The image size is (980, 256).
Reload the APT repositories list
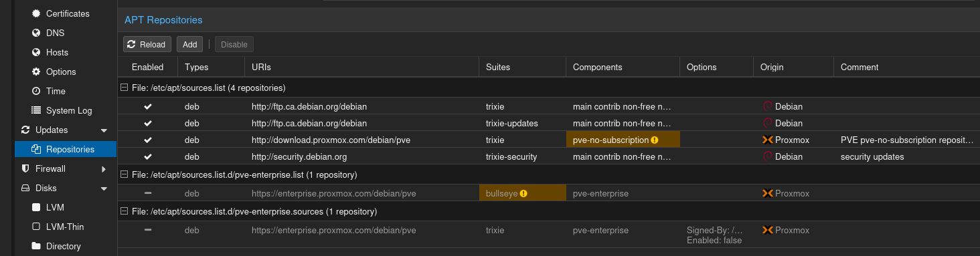point(147,44)
